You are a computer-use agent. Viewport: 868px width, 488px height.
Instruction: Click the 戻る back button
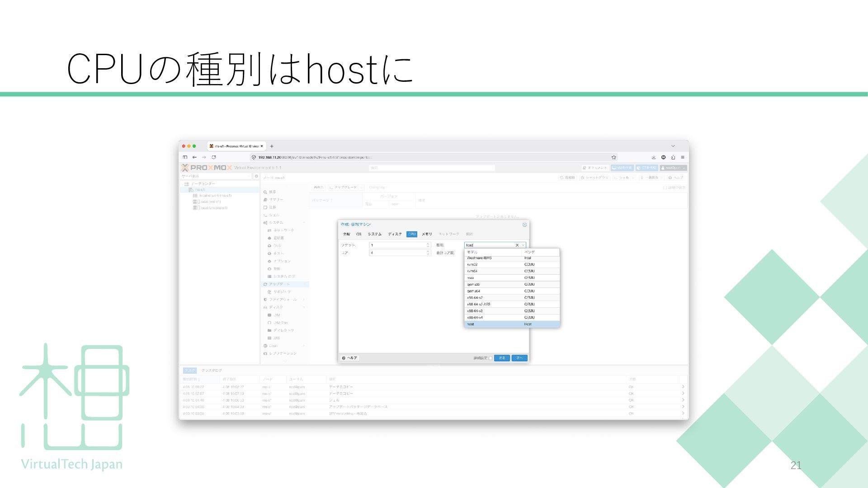502,358
